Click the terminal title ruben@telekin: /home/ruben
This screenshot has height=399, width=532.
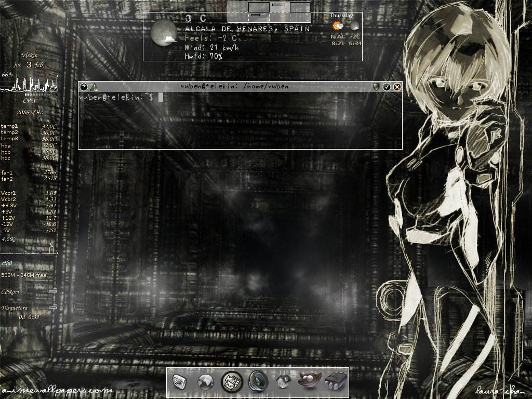pos(234,87)
